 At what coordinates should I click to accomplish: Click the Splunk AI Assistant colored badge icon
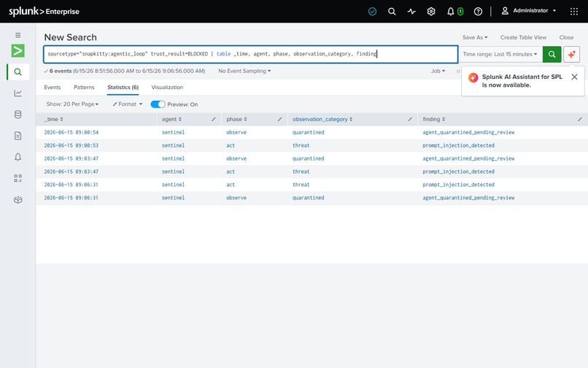coord(473,77)
